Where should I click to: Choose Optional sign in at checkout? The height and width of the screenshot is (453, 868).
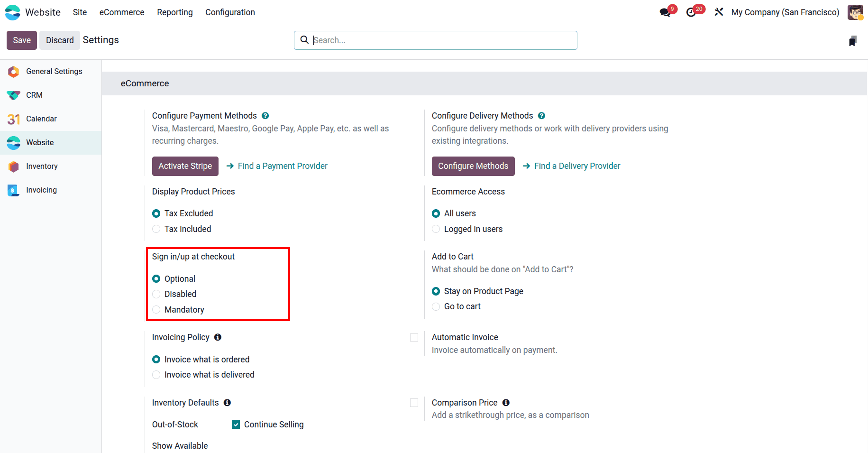(156, 279)
